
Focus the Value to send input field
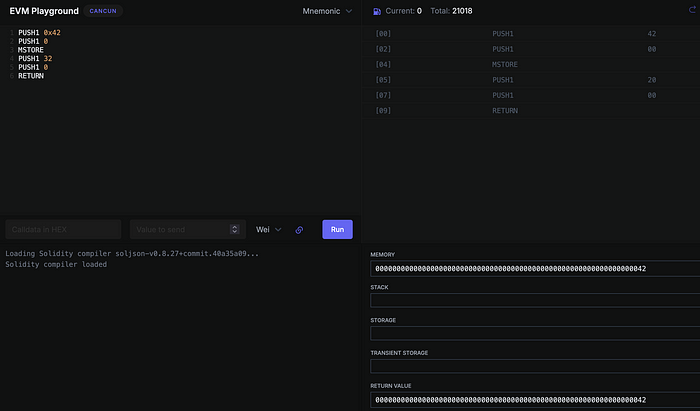188,229
